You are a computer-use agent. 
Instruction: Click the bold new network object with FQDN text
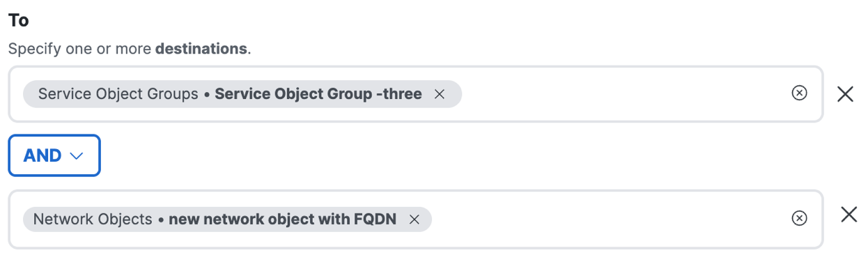283,219
